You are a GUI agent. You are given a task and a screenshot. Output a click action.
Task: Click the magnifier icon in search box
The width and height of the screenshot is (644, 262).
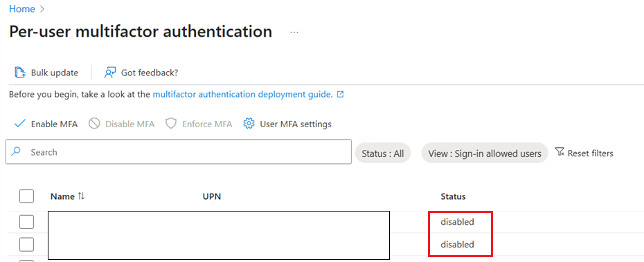(x=16, y=151)
